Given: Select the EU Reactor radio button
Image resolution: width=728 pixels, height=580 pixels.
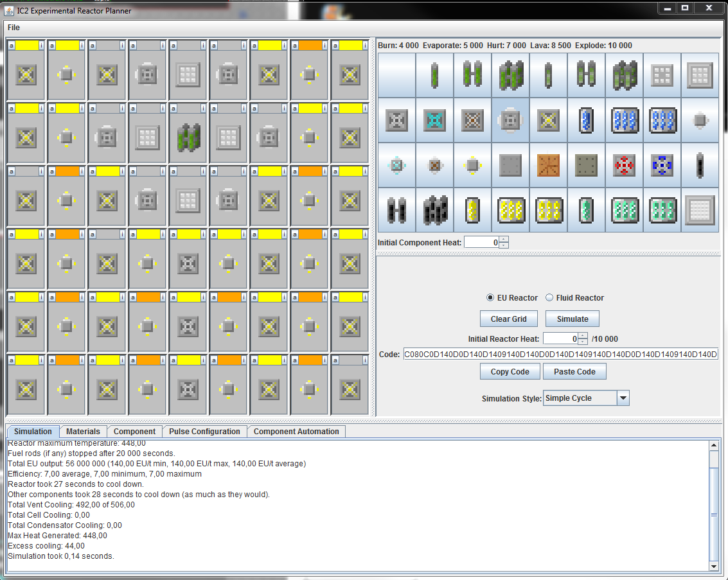Looking at the screenshot, I should (491, 298).
